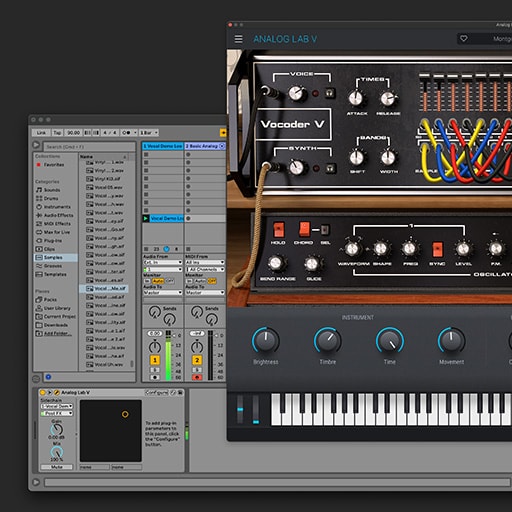
Task: Click the hot-swap icon beside Configure
Action: [x=173, y=393]
